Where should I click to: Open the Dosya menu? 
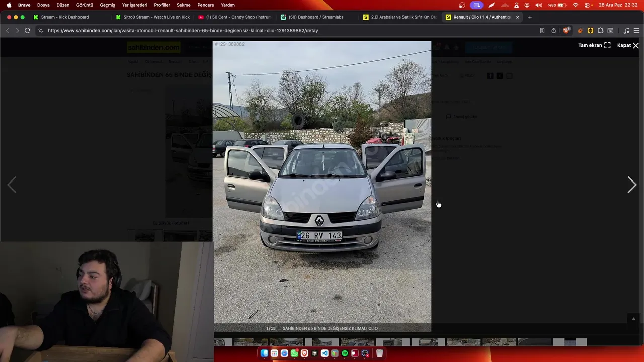click(x=43, y=5)
